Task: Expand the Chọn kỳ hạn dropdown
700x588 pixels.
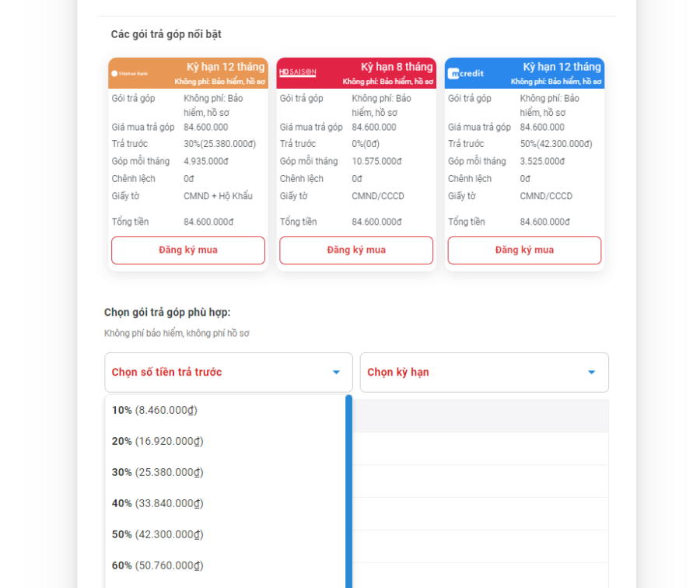Action: (474, 373)
